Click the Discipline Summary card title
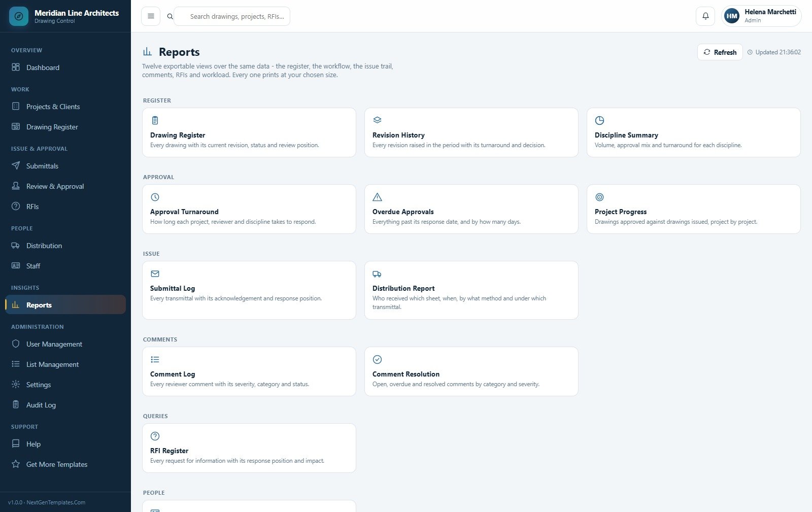The image size is (812, 512). [626, 135]
